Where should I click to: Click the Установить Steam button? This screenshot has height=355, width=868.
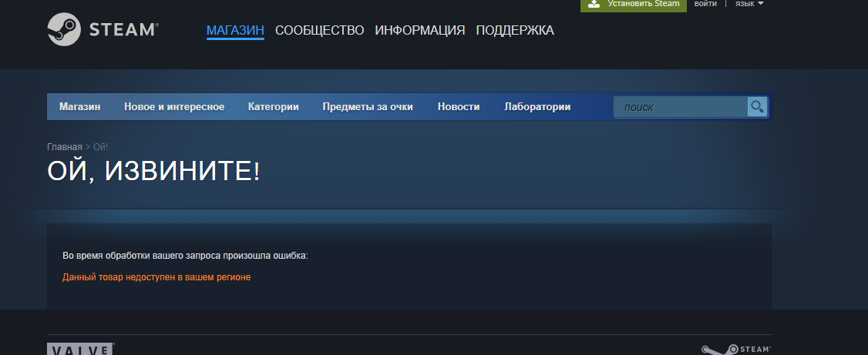[634, 5]
